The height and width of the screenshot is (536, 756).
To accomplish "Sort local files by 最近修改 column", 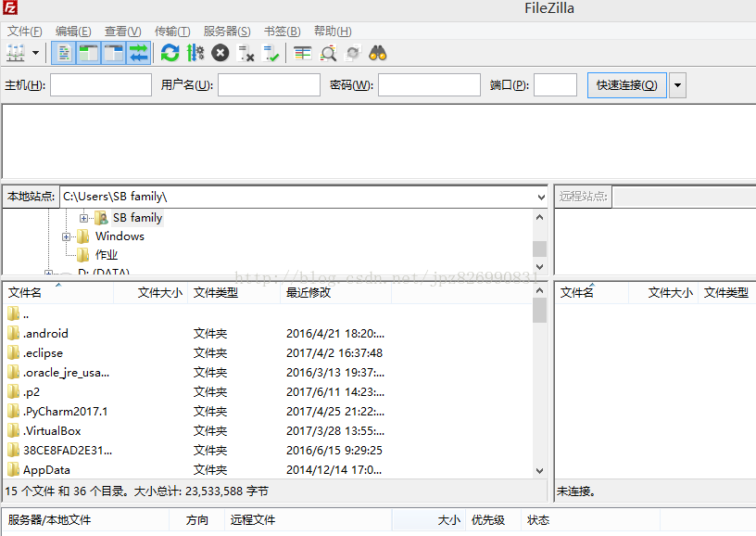I will [x=335, y=292].
